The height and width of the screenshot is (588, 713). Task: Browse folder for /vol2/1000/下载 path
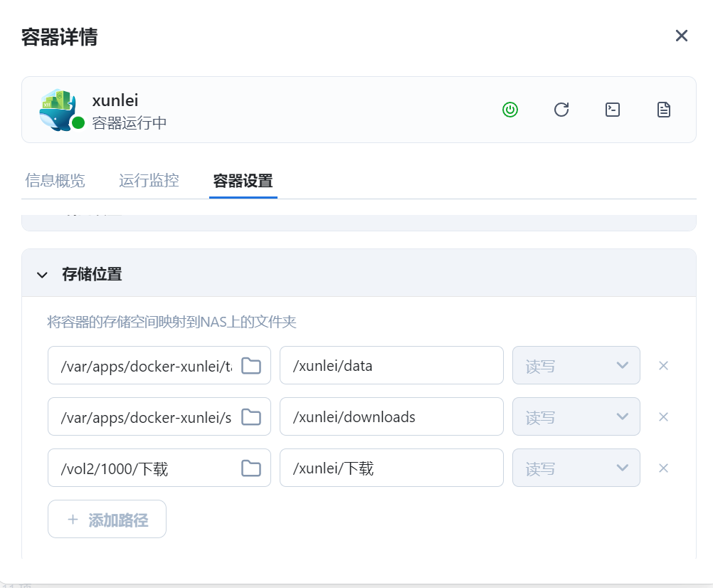(250, 468)
